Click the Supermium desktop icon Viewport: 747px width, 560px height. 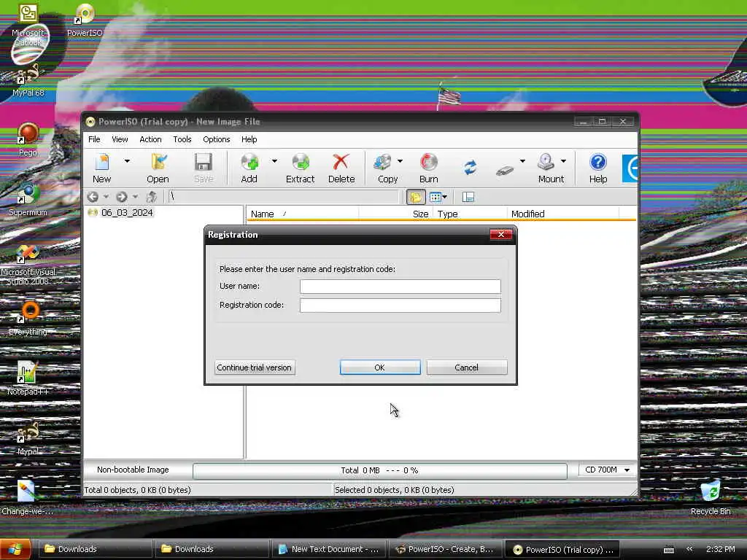28,200
